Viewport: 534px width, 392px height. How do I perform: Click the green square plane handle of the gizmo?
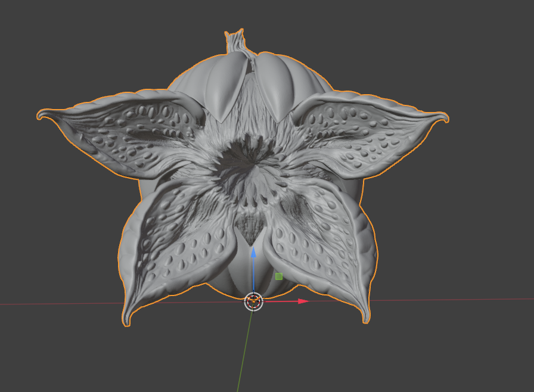pos(278,276)
